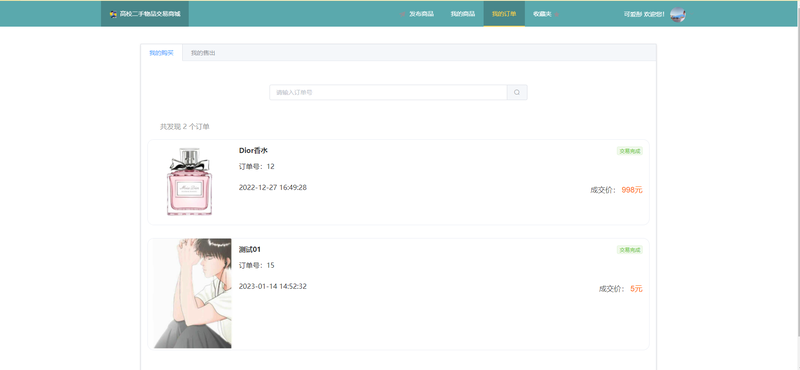Viewport: 800px width, 370px height.
Task: Click the search magnifier icon button
Action: (517, 92)
